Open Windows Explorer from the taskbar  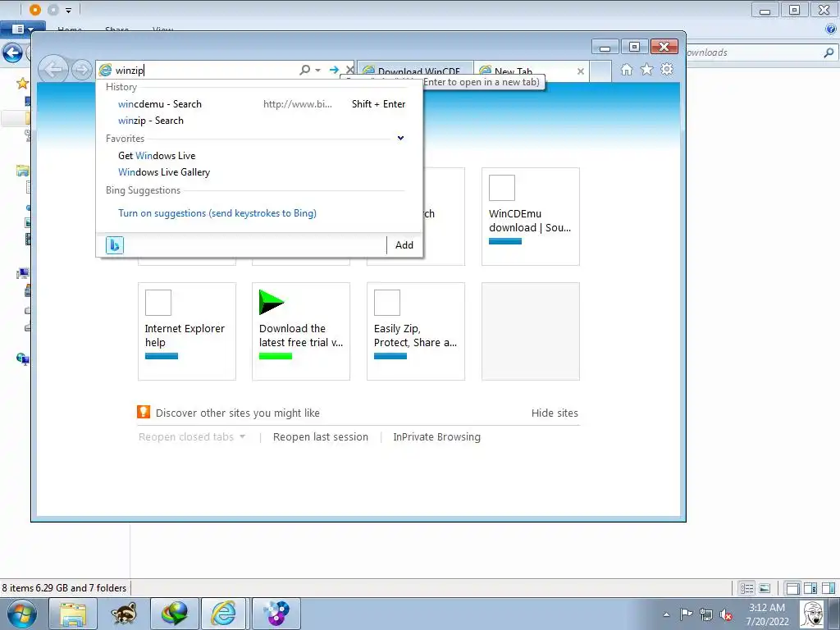tap(73, 614)
